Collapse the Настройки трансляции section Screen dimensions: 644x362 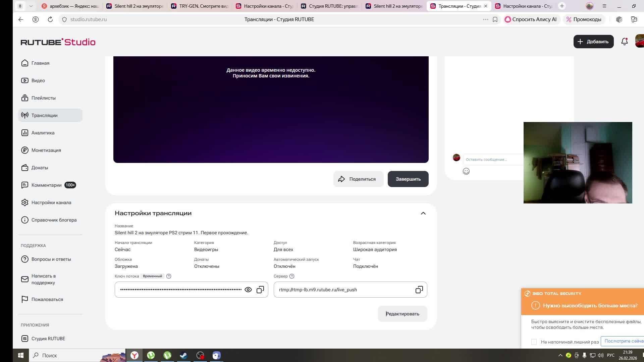[423, 213]
